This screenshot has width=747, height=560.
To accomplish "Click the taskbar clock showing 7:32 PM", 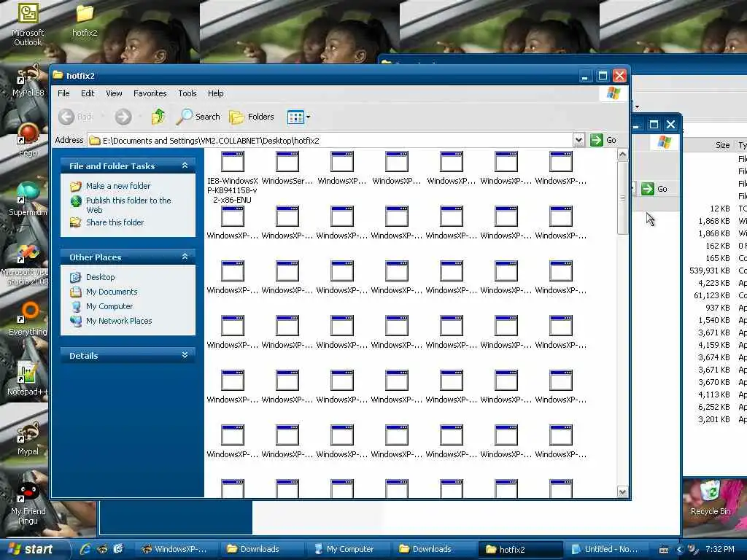I will [720, 549].
